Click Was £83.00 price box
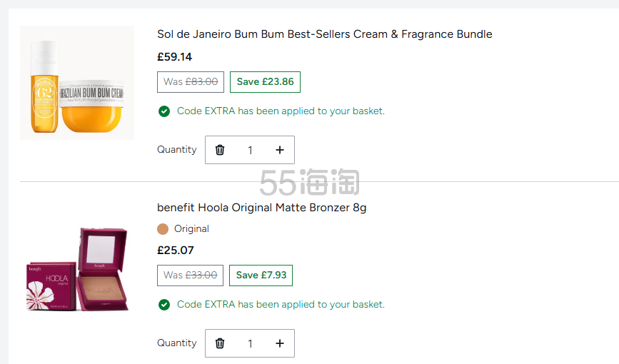The height and width of the screenshot is (364, 619). click(191, 81)
